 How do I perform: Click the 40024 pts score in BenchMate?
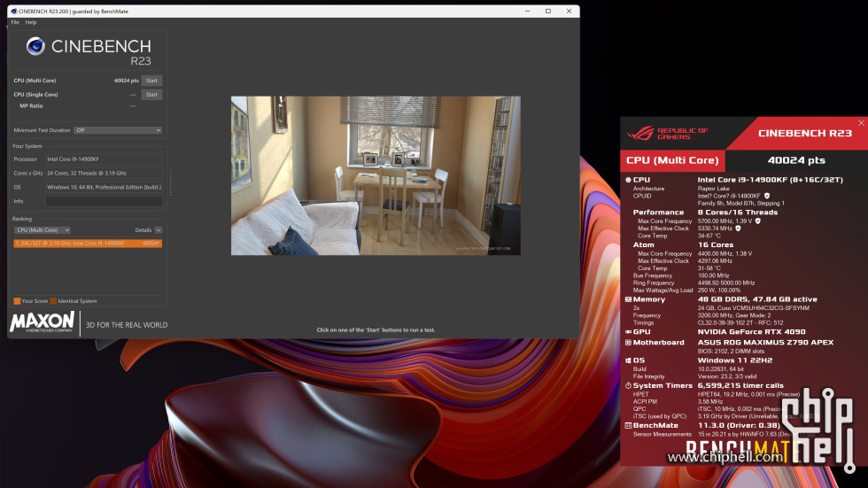[796, 160]
